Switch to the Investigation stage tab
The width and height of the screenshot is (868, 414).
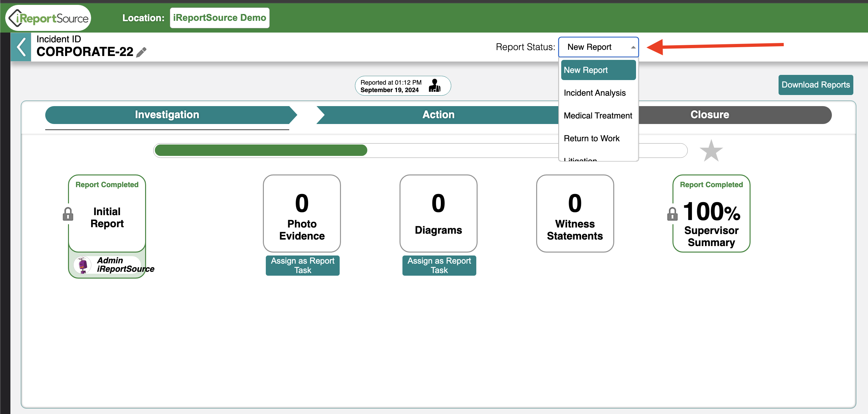click(171, 115)
